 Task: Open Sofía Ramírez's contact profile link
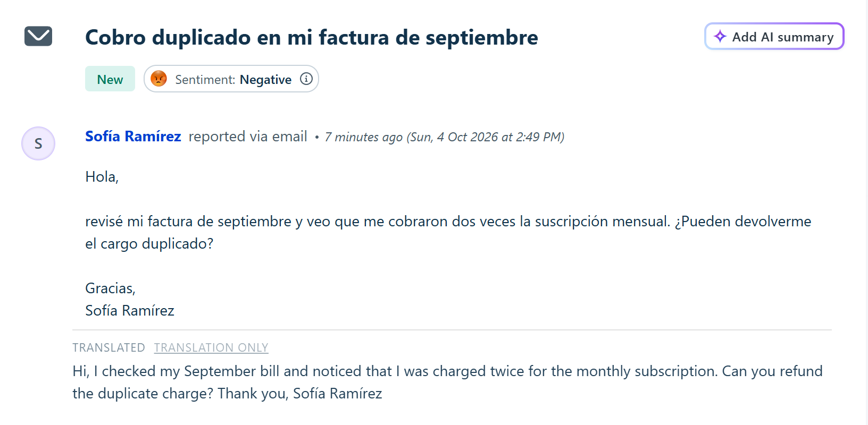tap(133, 137)
